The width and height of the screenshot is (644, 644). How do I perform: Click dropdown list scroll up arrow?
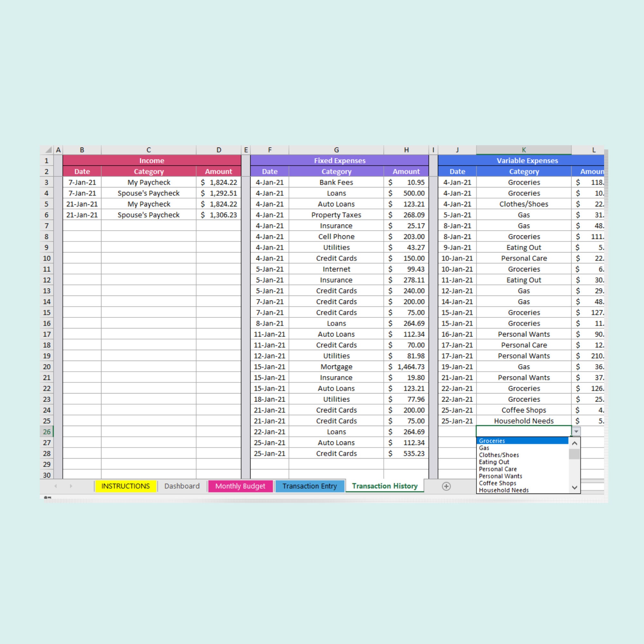pos(574,443)
